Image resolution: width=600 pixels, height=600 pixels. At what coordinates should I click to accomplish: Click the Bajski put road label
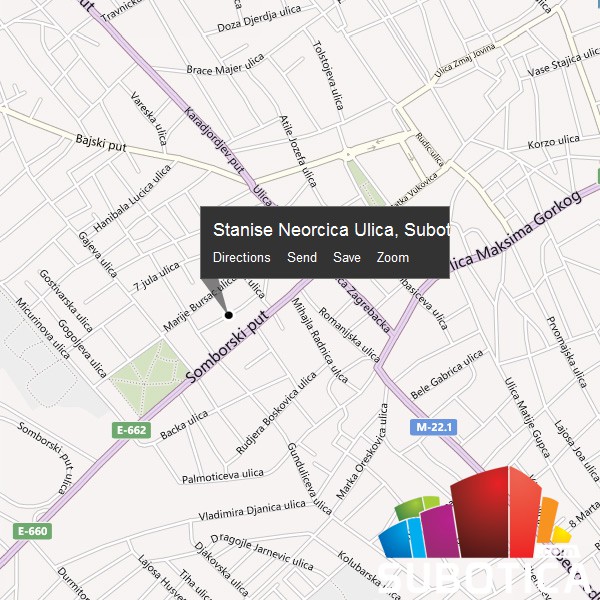point(98,142)
